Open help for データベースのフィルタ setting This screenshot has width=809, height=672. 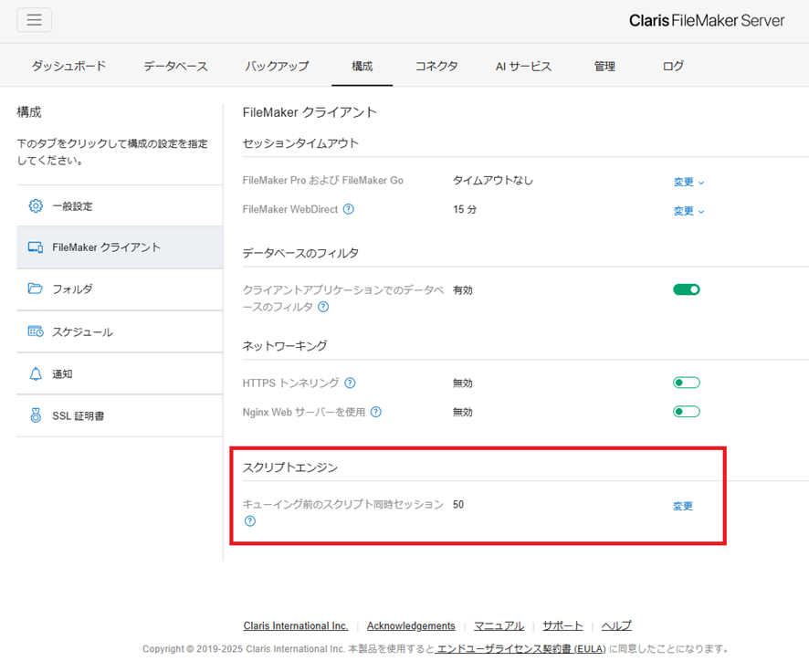[323, 307]
